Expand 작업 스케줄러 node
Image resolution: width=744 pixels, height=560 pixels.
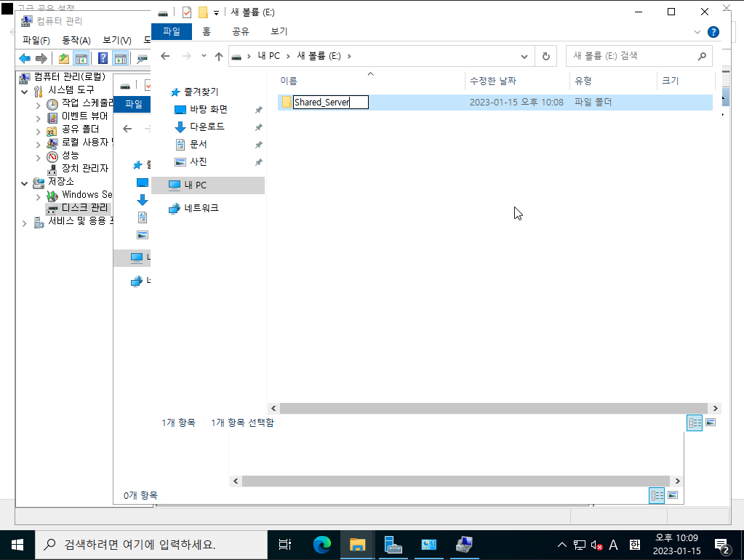[x=39, y=105]
